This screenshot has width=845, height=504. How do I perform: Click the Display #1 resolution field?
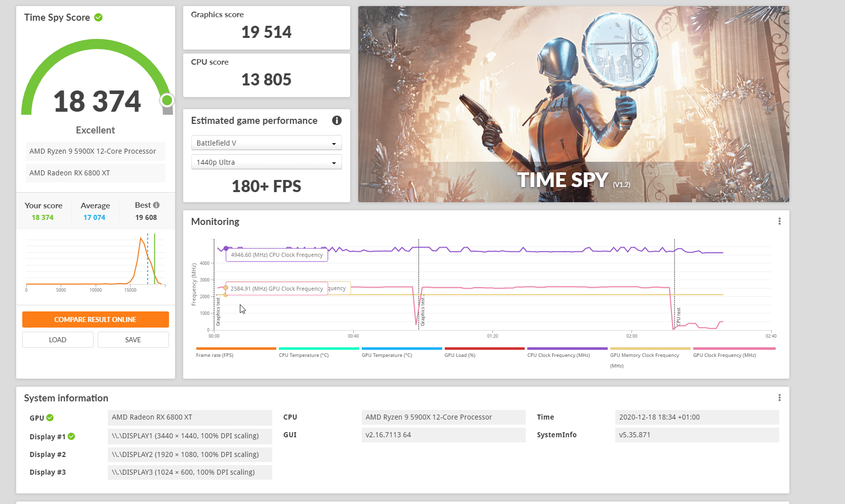click(x=190, y=436)
